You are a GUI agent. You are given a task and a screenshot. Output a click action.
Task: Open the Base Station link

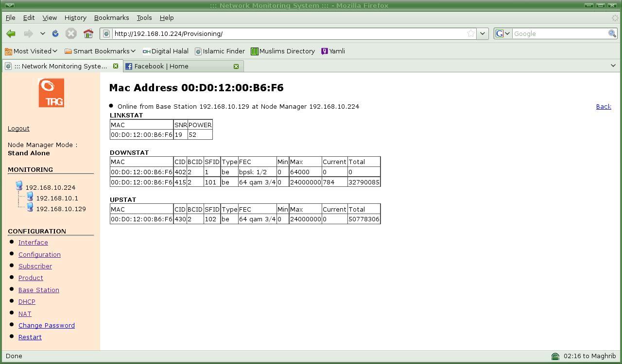(39, 290)
